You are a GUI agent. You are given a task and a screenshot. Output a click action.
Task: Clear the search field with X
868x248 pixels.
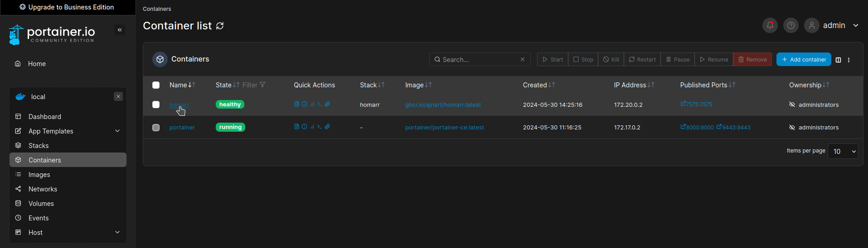point(523,59)
